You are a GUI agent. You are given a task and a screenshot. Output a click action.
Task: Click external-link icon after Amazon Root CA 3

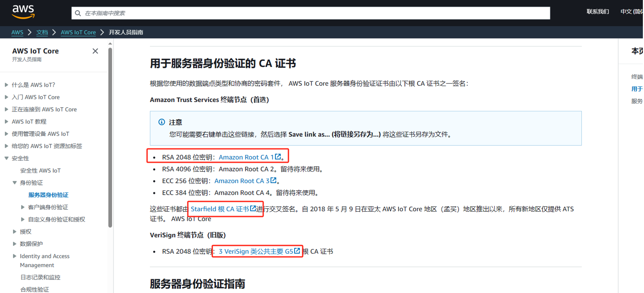tap(274, 181)
